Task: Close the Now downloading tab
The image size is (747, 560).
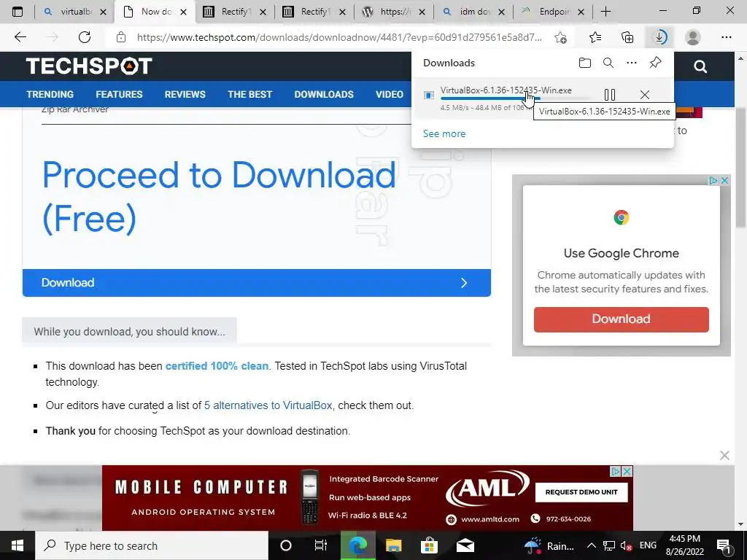Action: (x=183, y=12)
